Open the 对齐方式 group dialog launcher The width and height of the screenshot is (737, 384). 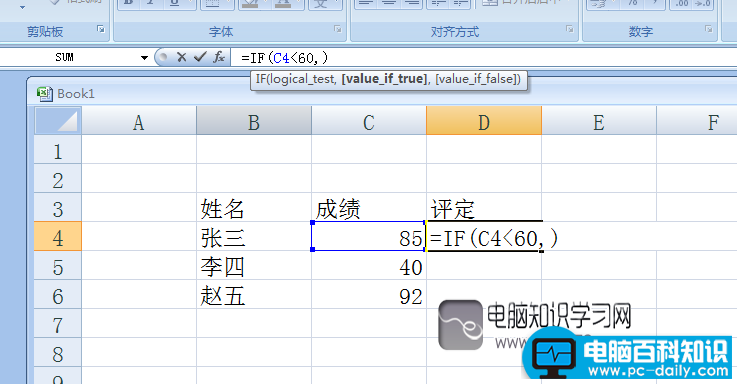(570, 29)
